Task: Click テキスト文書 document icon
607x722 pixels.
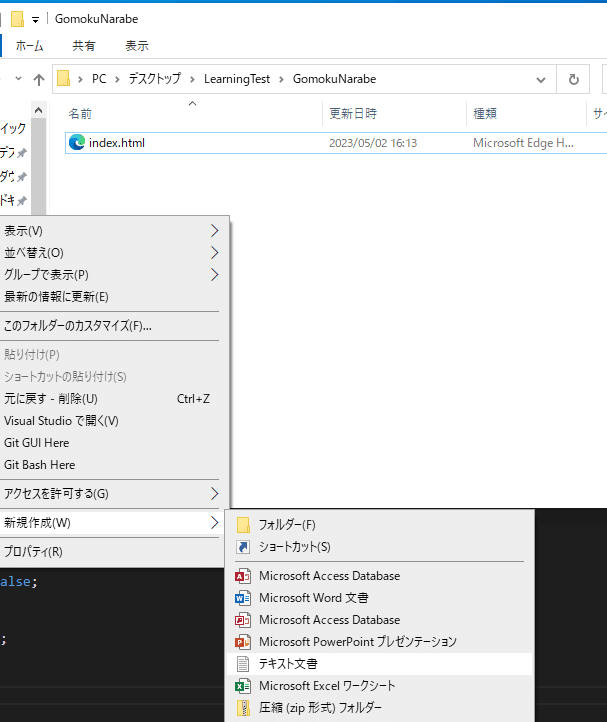Action: 243,664
